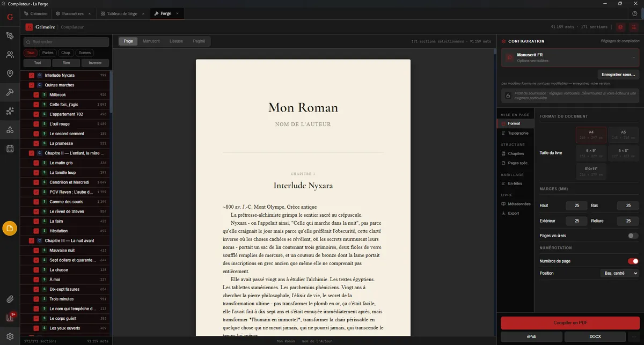Select the Paginé preview mode
This screenshot has width=644, height=345.
click(x=199, y=41)
